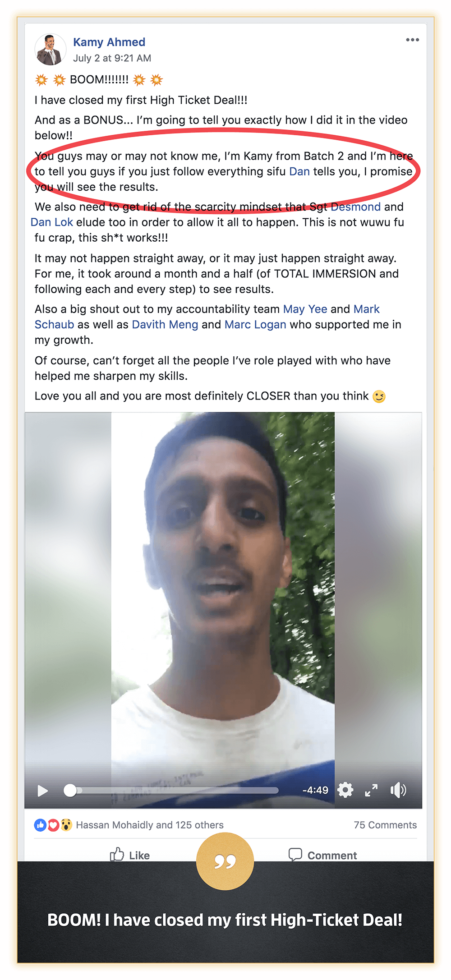The image size is (451, 980).
Task: Click Kamy Ahmed's profile picture
Action: click(x=51, y=50)
